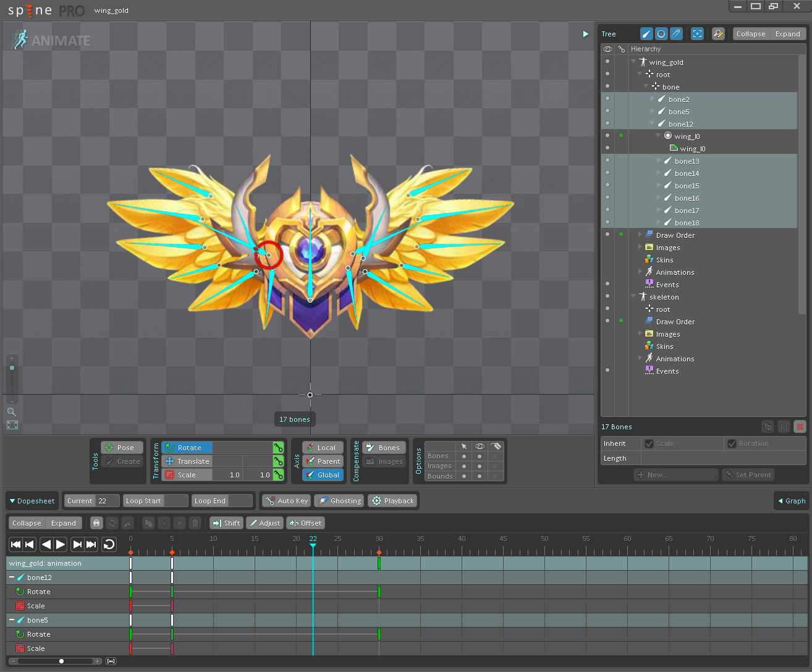
Task: Expand the bone5 tree node
Action: pos(653,111)
